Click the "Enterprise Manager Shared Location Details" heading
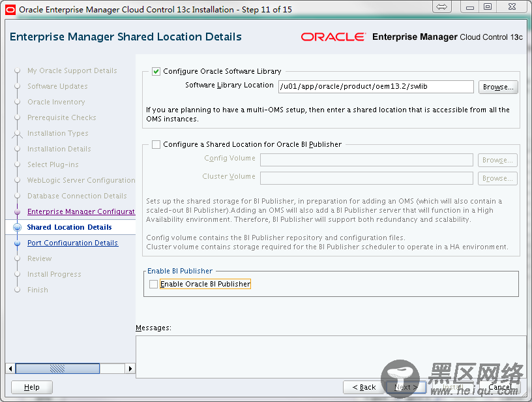This screenshot has width=532, height=402. [x=126, y=37]
